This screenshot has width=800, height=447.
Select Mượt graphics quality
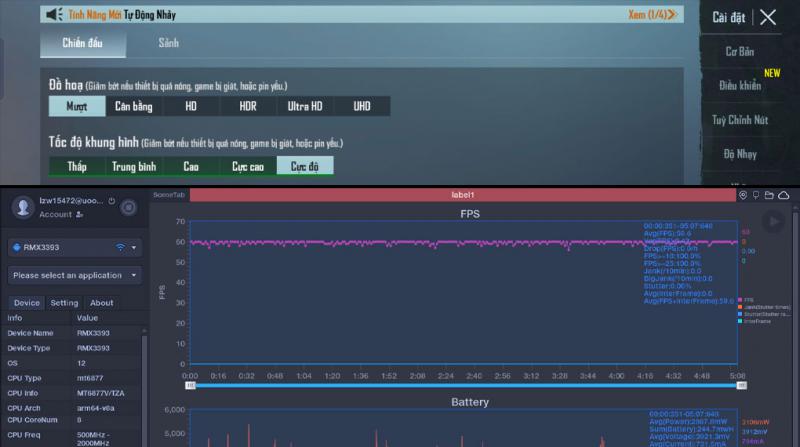tap(77, 106)
